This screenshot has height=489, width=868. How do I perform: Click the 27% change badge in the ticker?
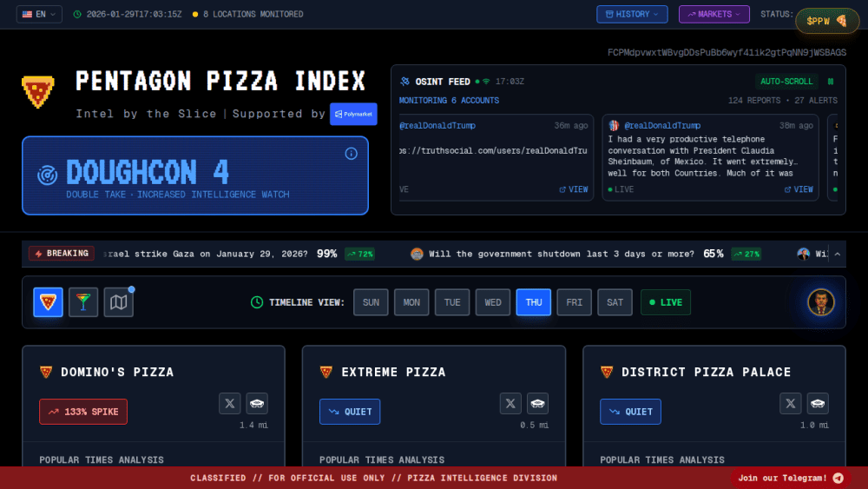[746, 254]
